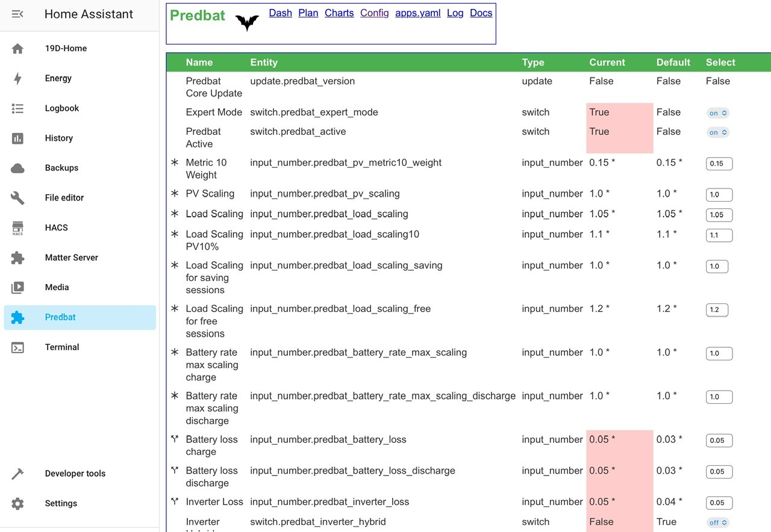Open the Plan page link
The height and width of the screenshot is (532, 771).
pyautogui.click(x=308, y=13)
